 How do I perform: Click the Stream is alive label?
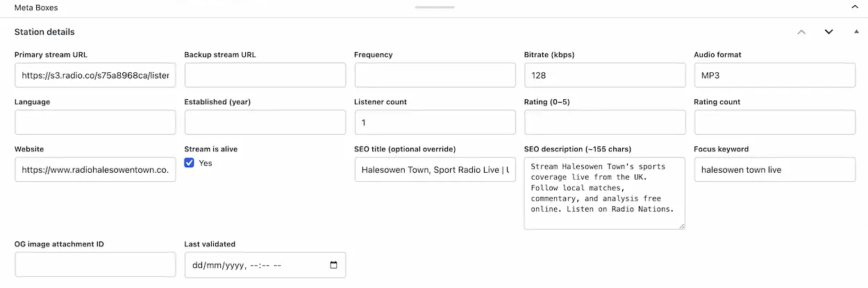pos(211,149)
